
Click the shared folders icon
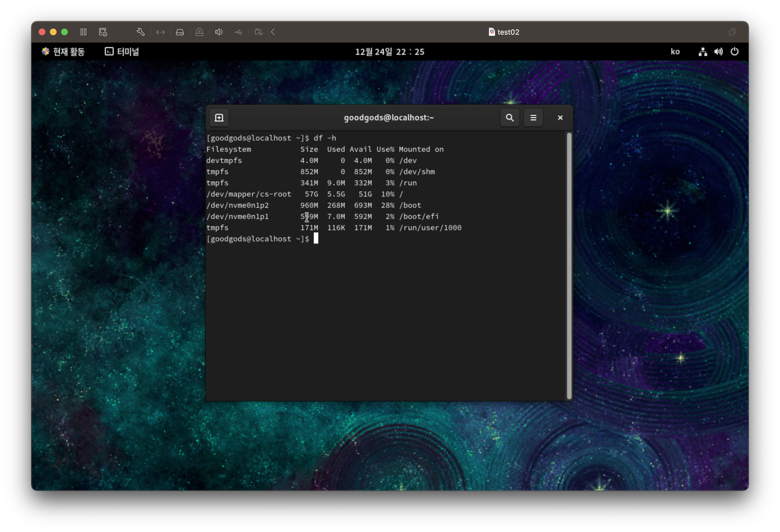click(258, 32)
